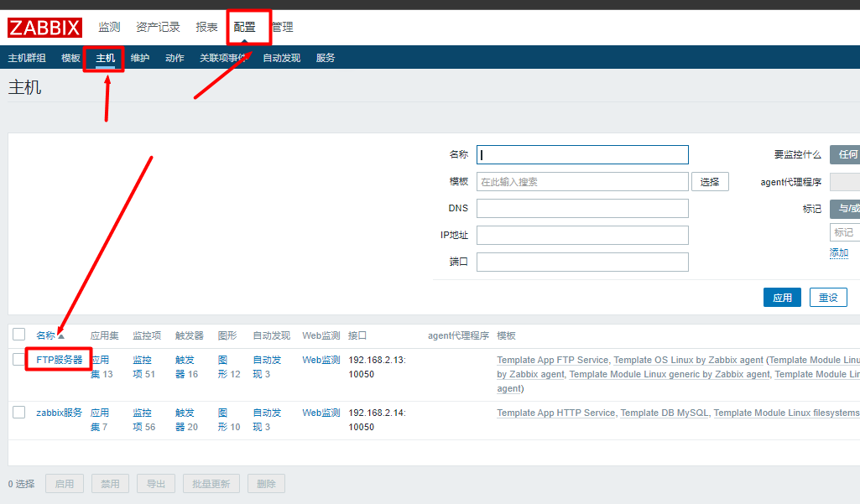Toggle the select-all hosts checkbox
This screenshot has width=860, height=504.
[x=19, y=335]
